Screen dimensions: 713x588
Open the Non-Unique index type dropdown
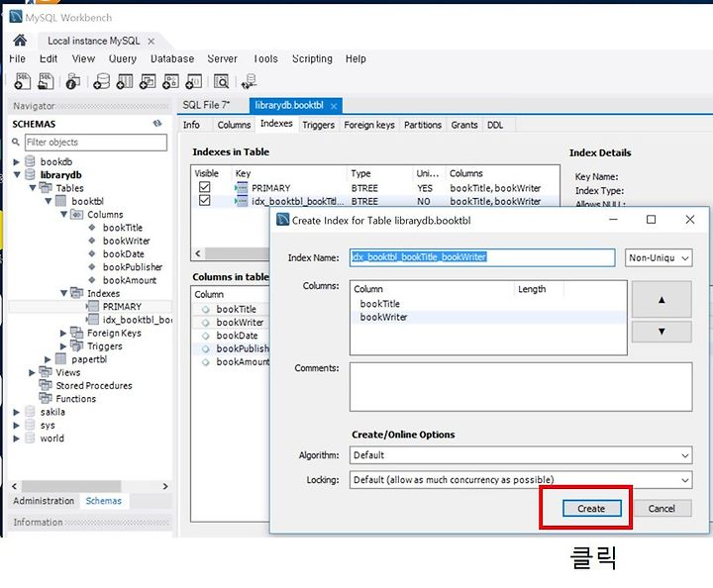659,257
